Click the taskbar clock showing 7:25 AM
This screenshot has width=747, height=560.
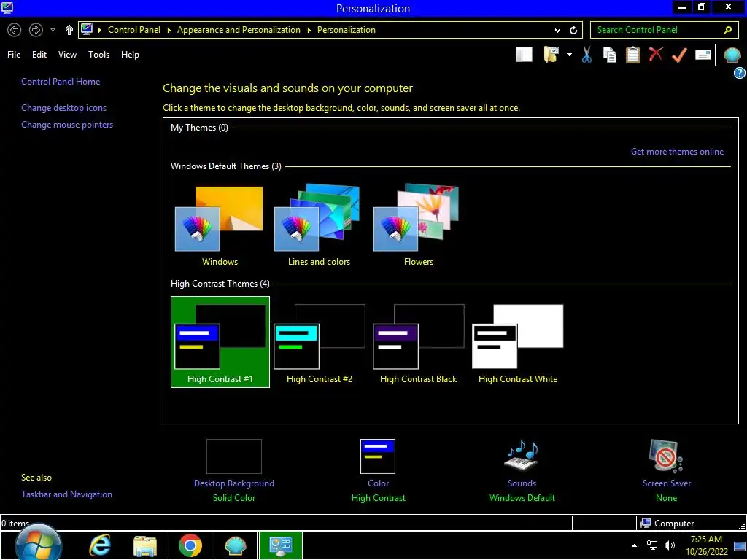[706, 545]
